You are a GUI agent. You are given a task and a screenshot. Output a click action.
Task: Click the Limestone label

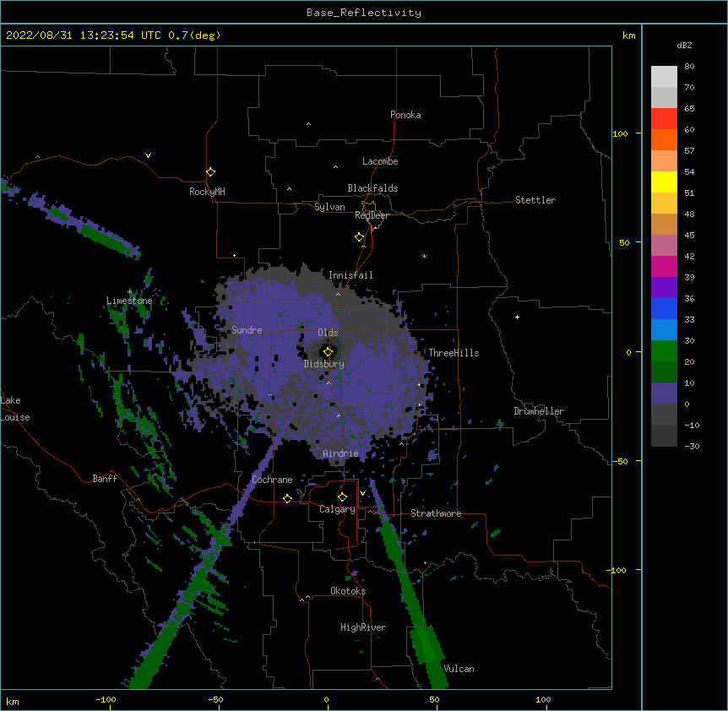pyautogui.click(x=129, y=301)
